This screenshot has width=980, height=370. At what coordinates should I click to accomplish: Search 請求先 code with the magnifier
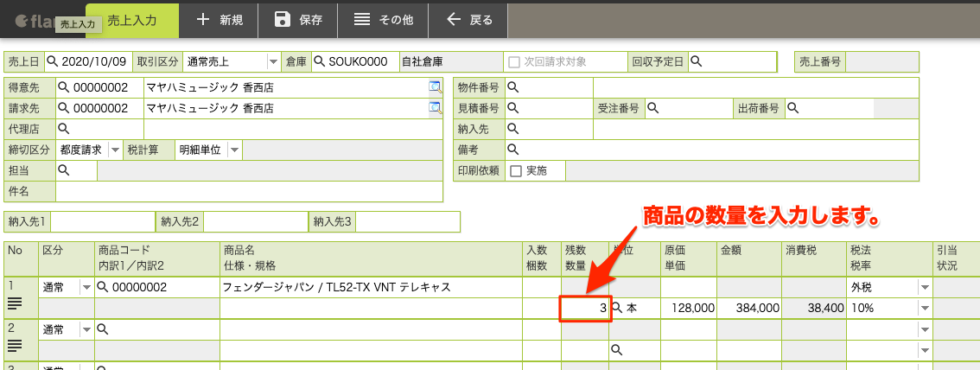coord(64,108)
